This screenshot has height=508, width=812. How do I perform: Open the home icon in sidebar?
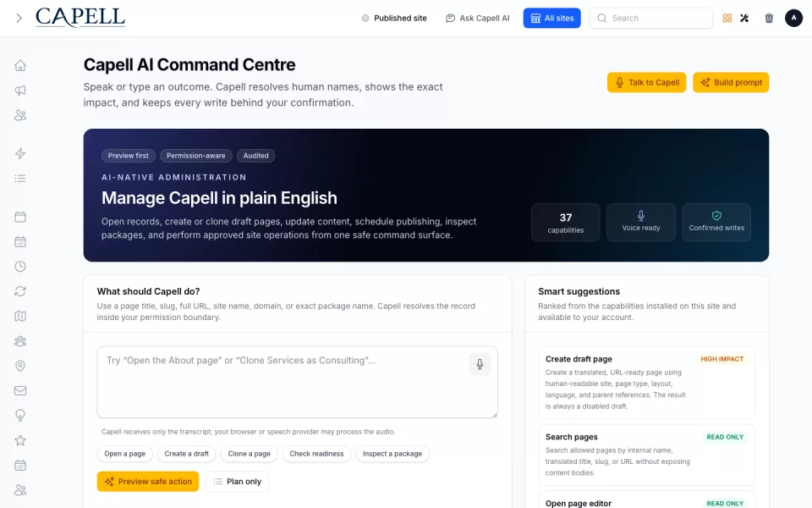pos(20,66)
